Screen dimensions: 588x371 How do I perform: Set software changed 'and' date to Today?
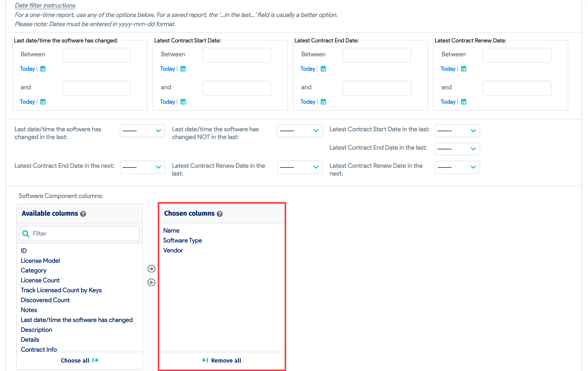[x=27, y=102]
